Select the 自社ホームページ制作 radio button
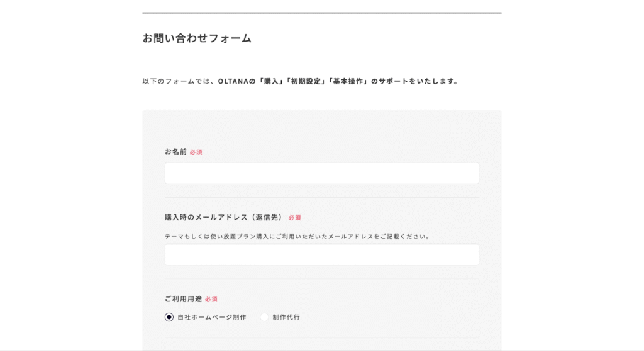644x351 pixels. [x=169, y=317]
